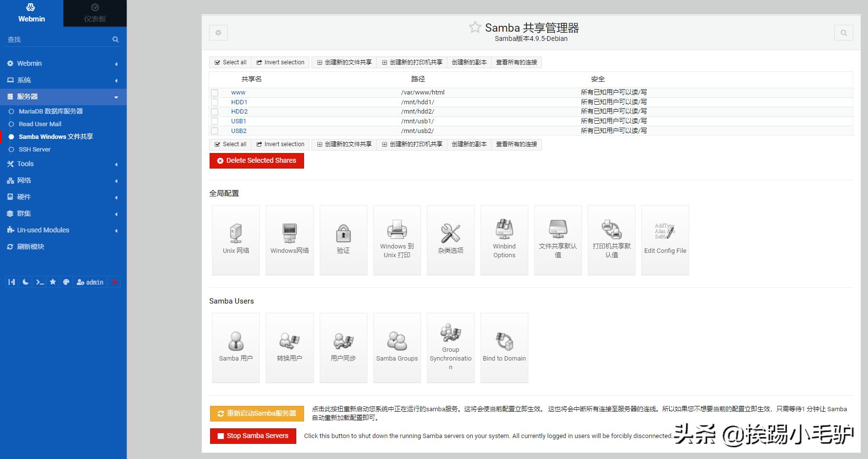Tick the checkbox for the HDD2 share

click(x=214, y=112)
